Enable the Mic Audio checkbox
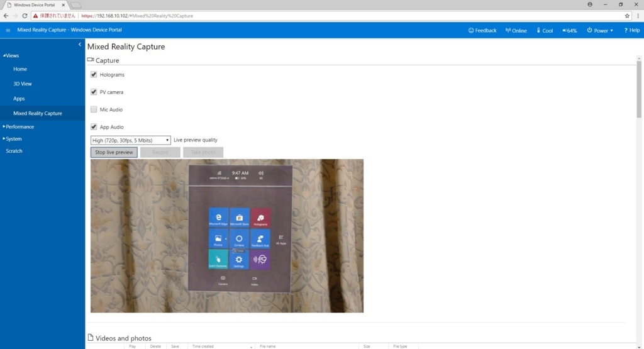This screenshot has width=644, height=349. [x=94, y=109]
